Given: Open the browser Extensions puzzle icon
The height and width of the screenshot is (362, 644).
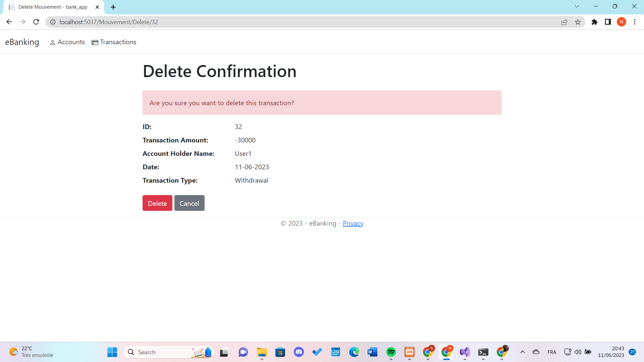Looking at the screenshot, I should (x=594, y=22).
